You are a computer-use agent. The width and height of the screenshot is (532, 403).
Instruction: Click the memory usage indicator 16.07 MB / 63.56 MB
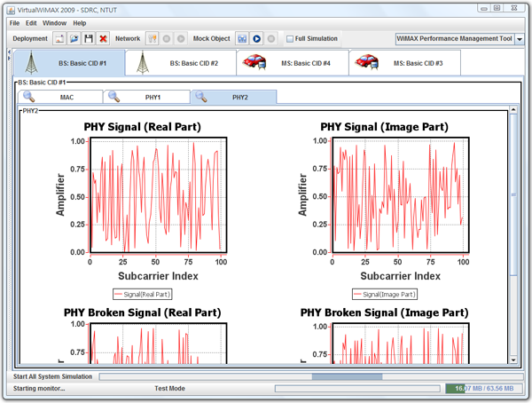tap(484, 389)
